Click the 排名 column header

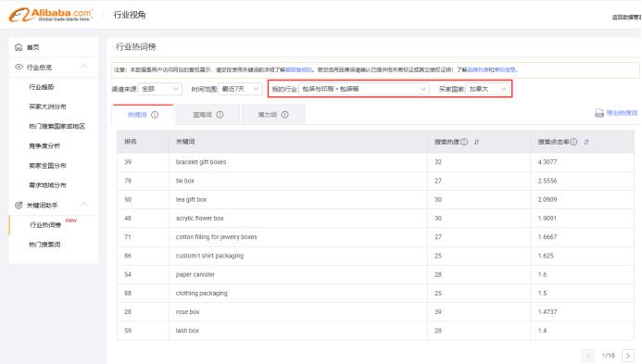pyautogui.click(x=131, y=142)
